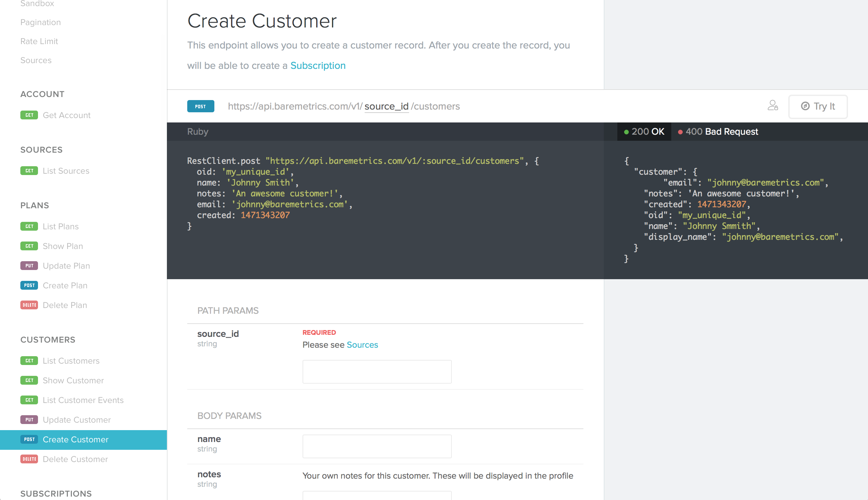
Task: Switch to the 200 OK response tab
Action: [x=644, y=132]
